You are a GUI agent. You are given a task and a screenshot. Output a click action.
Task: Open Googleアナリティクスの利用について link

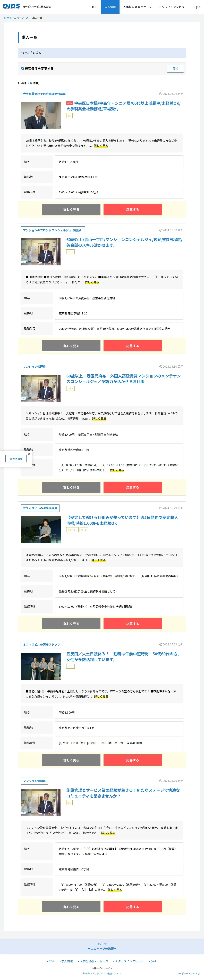coord(102,974)
